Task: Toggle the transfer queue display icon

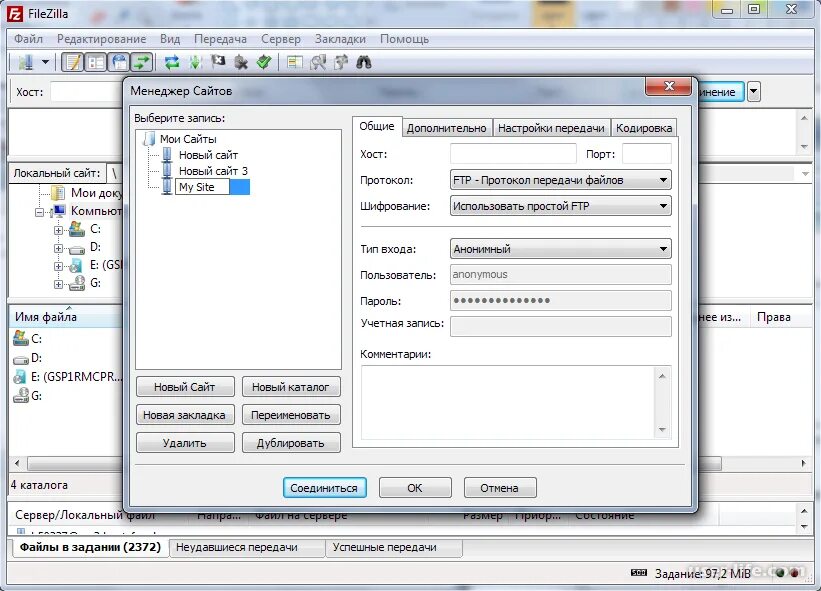Action: click(x=141, y=62)
